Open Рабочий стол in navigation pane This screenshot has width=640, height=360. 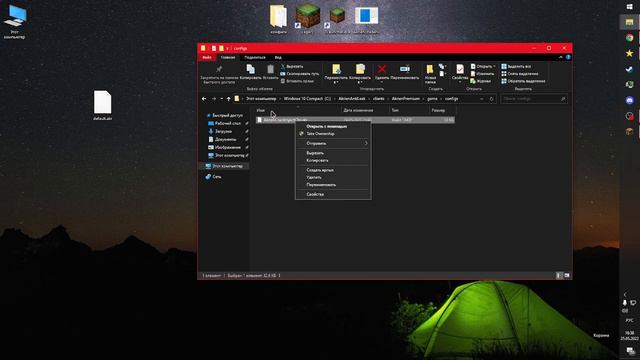(228, 123)
